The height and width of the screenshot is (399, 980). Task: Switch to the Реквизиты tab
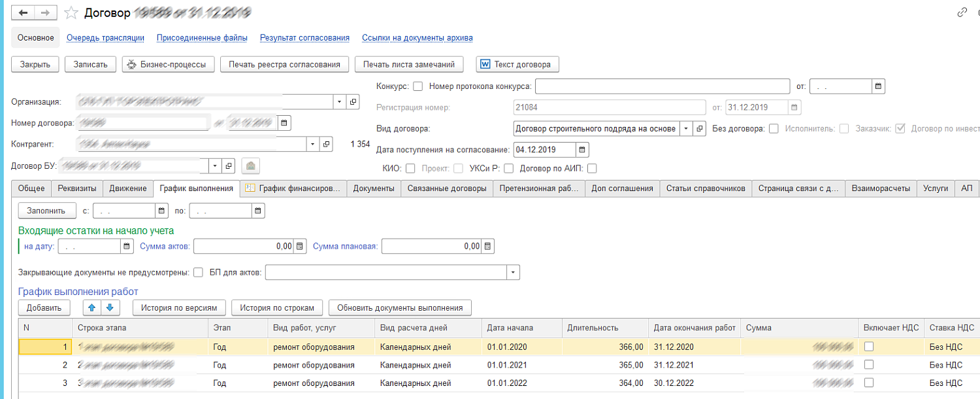(77, 188)
